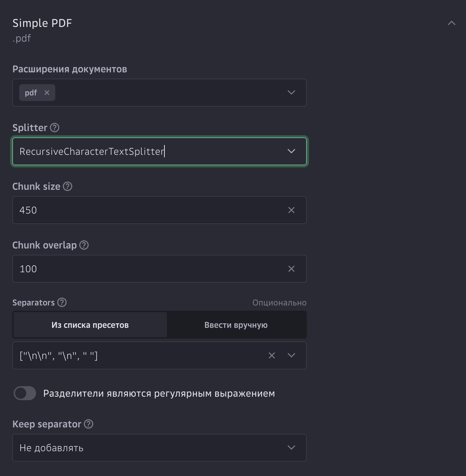Screen dimensions: 466x476
Task: Expand the Splitter dropdown arrow
Action: coord(291,151)
